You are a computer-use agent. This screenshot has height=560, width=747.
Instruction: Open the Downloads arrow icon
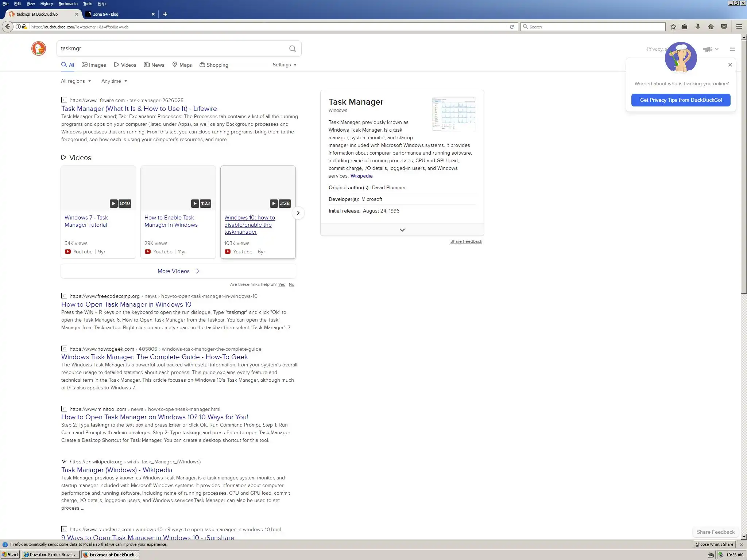697,27
